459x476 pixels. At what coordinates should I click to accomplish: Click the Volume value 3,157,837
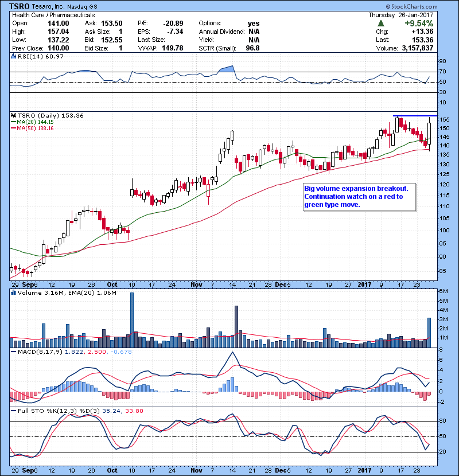click(418, 48)
